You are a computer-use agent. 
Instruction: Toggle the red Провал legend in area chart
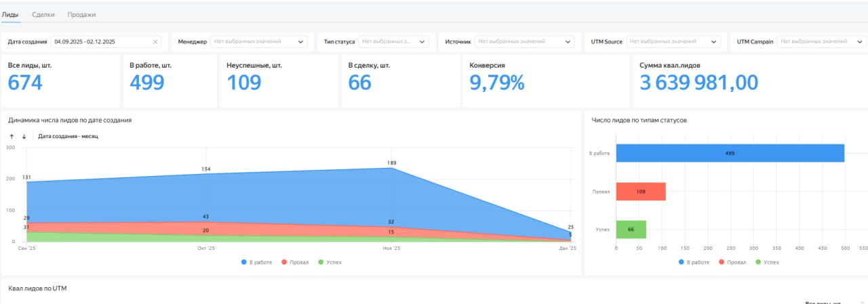point(295,261)
